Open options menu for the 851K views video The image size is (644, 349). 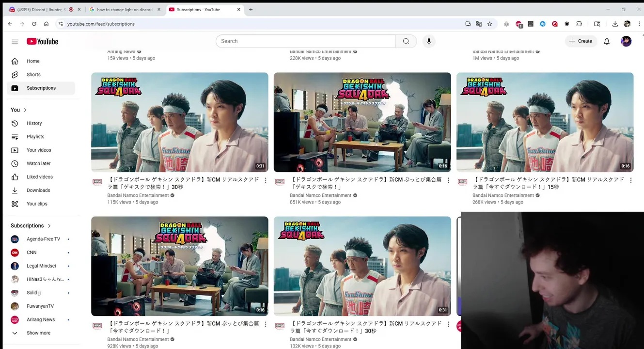(448, 180)
